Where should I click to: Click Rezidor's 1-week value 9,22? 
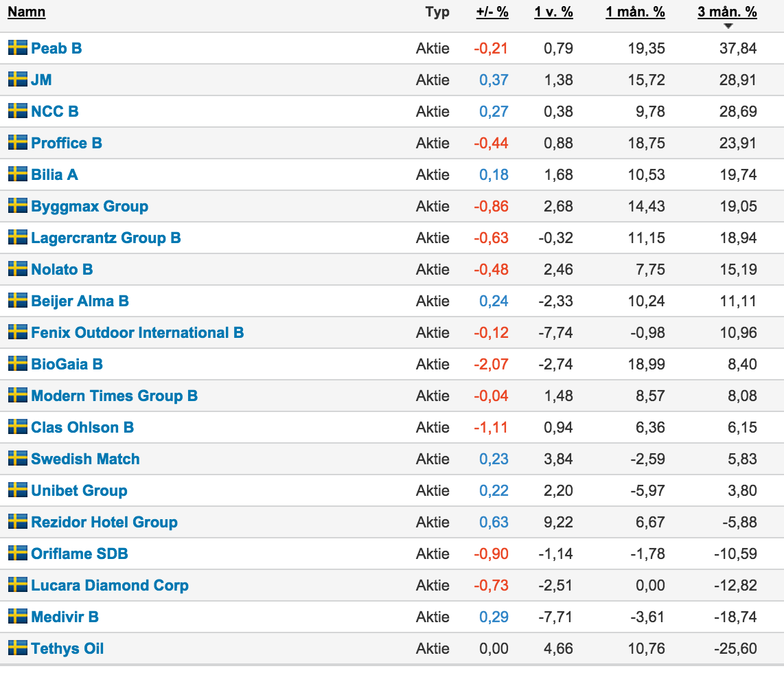558,522
